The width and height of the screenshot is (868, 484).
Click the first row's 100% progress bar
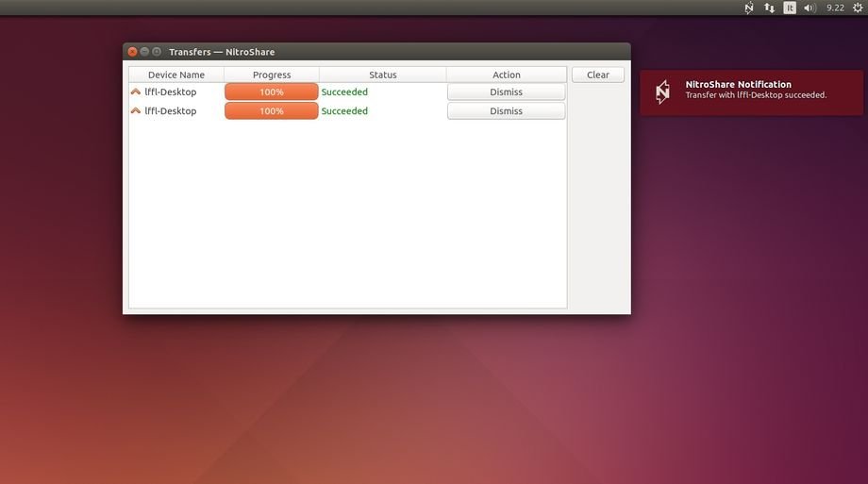tap(272, 92)
